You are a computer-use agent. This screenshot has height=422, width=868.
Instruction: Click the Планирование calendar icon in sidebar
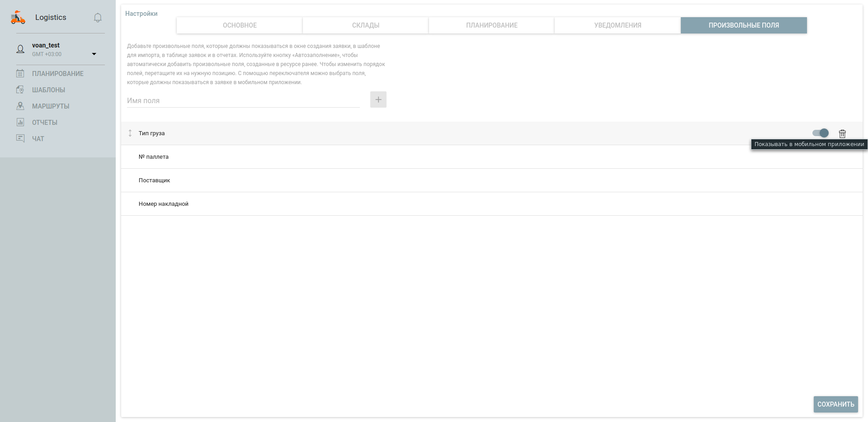tap(20, 73)
